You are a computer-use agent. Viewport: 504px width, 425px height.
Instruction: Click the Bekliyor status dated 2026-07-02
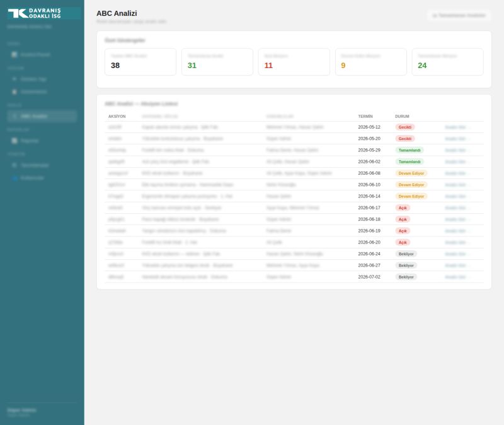(406, 277)
